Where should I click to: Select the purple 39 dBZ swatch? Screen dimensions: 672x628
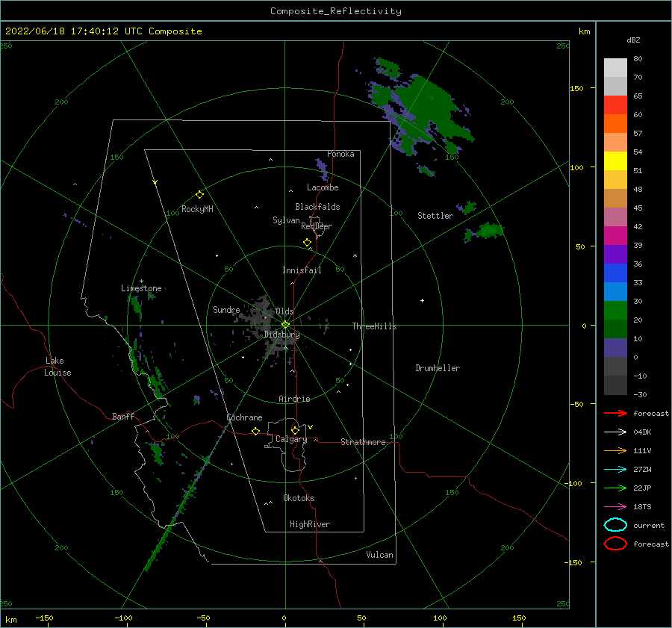(x=615, y=255)
